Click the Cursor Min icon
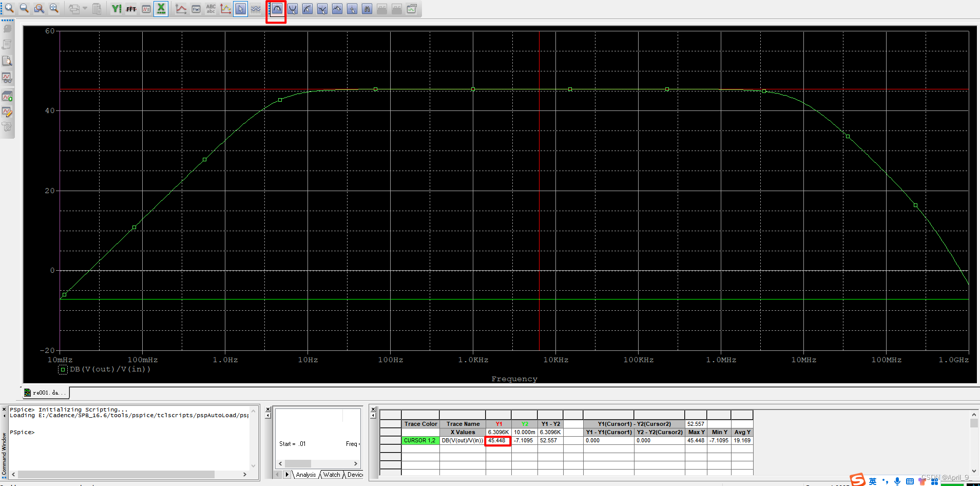The image size is (980, 486). (322, 9)
